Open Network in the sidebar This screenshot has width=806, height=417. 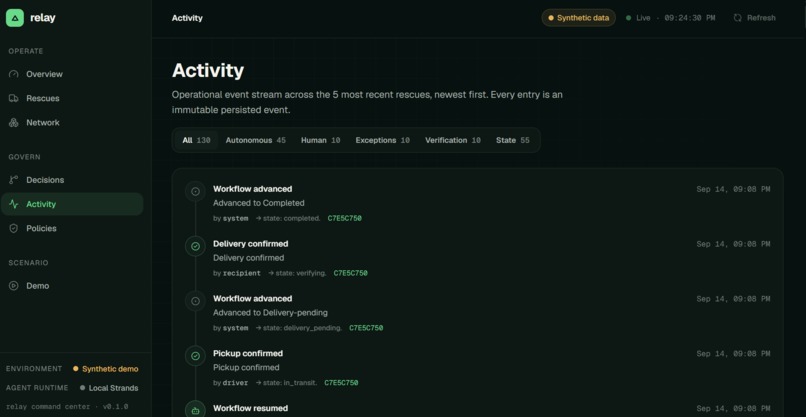(x=72, y=122)
